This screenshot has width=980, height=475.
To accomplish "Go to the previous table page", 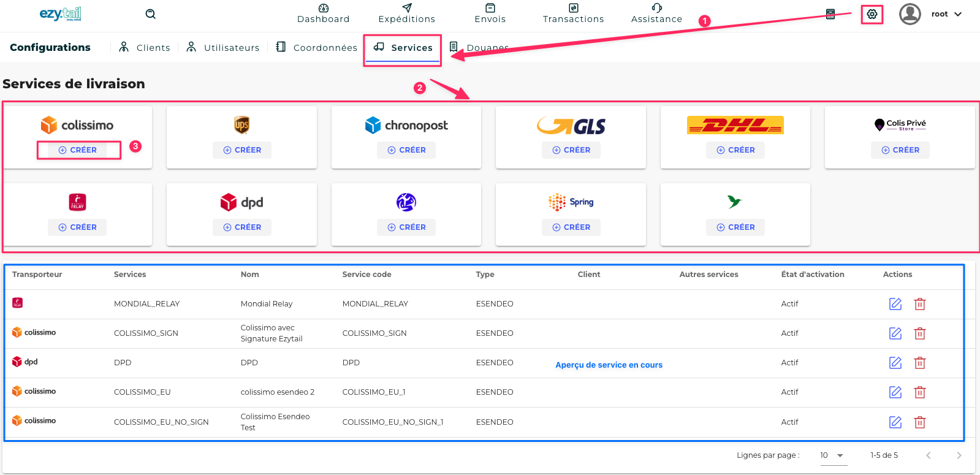I will pyautogui.click(x=929, y=455).
